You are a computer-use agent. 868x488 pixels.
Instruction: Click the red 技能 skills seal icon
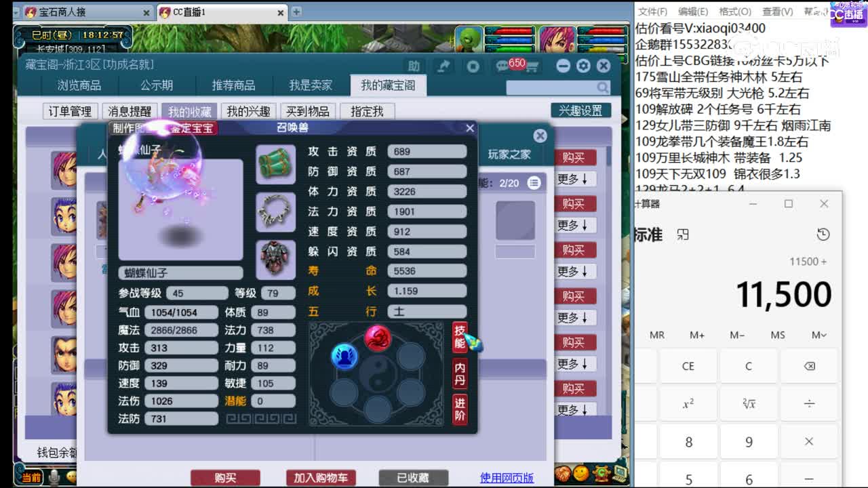459,343
